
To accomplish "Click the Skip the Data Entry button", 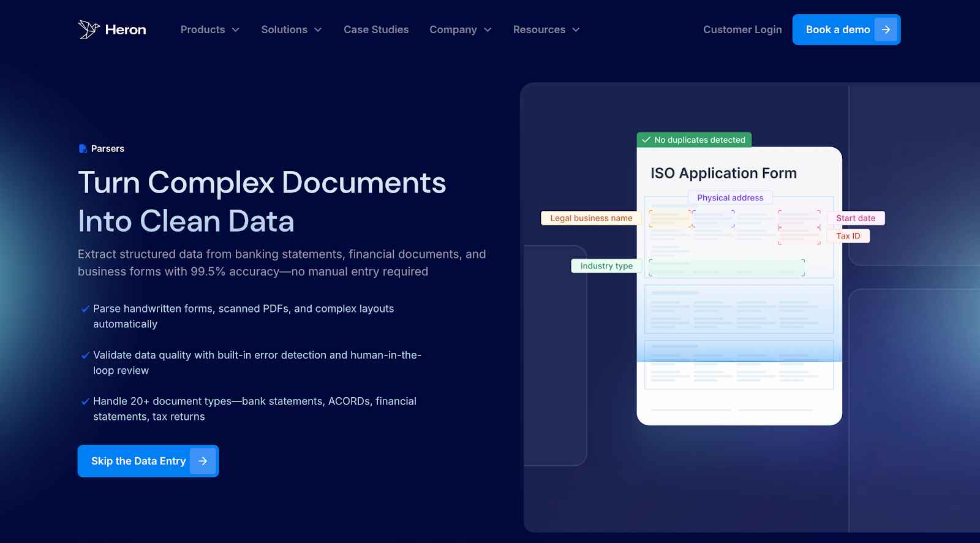I will point(148,461).
